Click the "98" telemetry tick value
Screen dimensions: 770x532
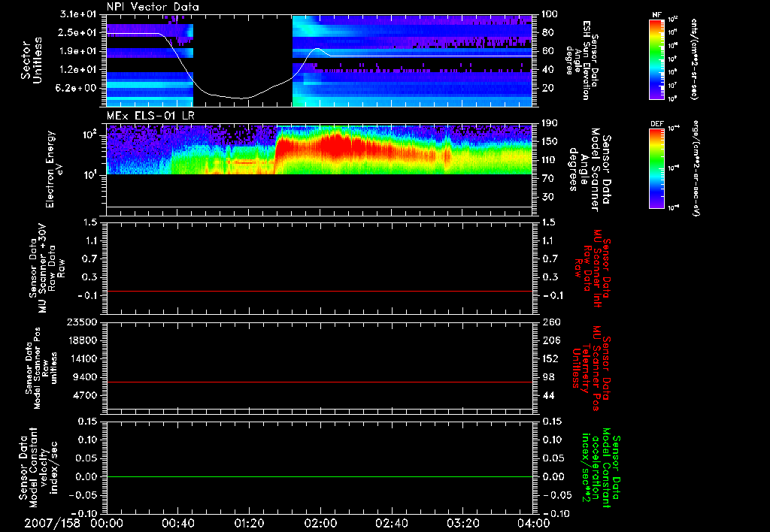pos(548,377)
